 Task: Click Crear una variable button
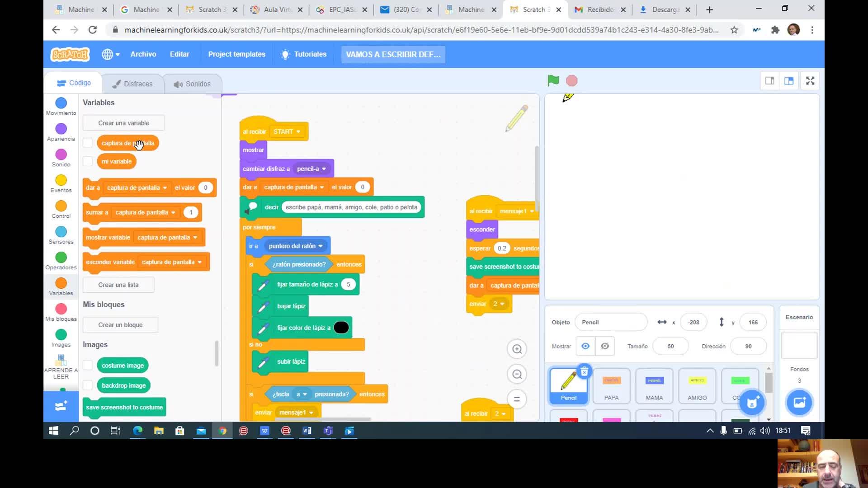coord(123,123)
